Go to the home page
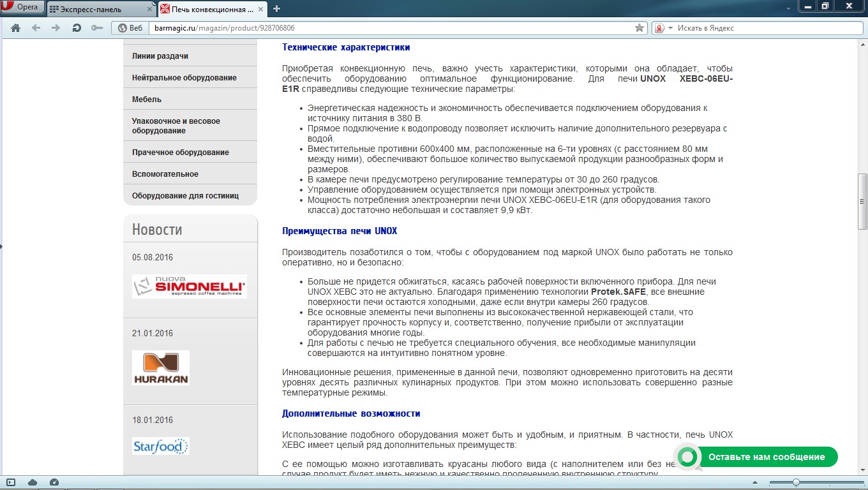Image resolution: width=868 pixels, height=490 pixels. click(16, 28)
